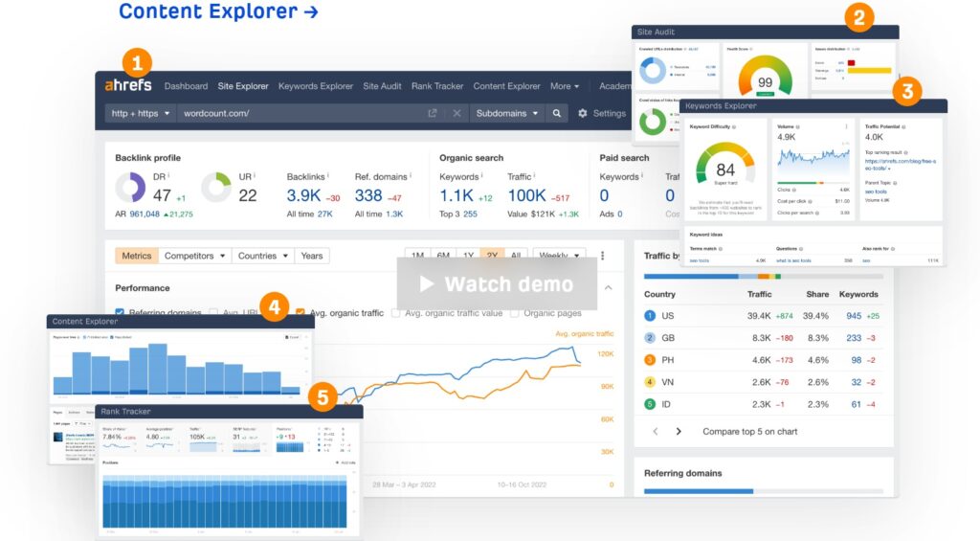Open wordcount.com using the external link icon
Screen dimensions: 980x541
(x=433, y=113)
